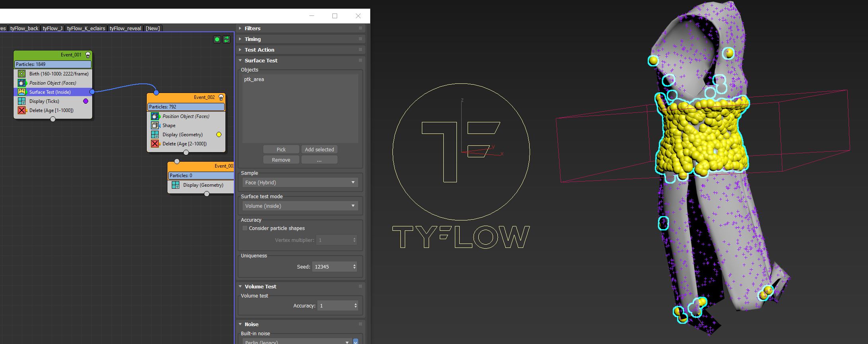This screenshot has width=868, height=344.
Task: Click the purple Display (Ticks) color dot
Action: click(85, 101)
